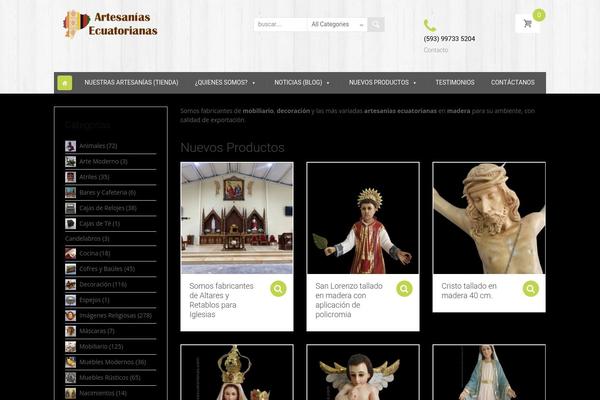The image size is (600, 400).
Task: Click the Cocina category icon
Action: point(70,253)
